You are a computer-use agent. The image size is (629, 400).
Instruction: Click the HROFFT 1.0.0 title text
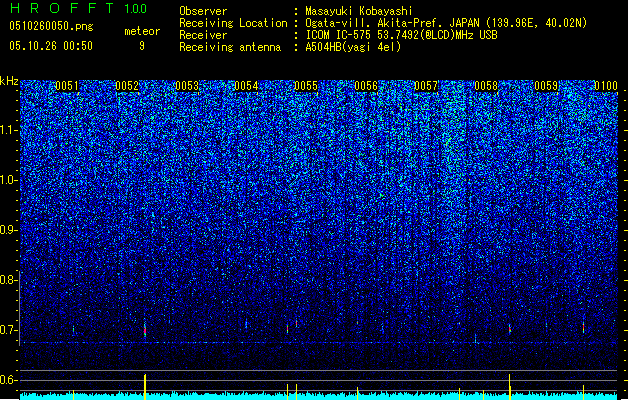coord(78,8)
